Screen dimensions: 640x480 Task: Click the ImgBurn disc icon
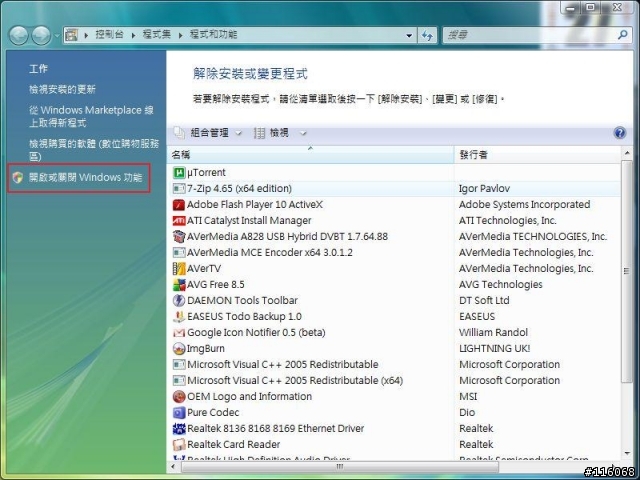pyautogui.click(x=179, y=349)
